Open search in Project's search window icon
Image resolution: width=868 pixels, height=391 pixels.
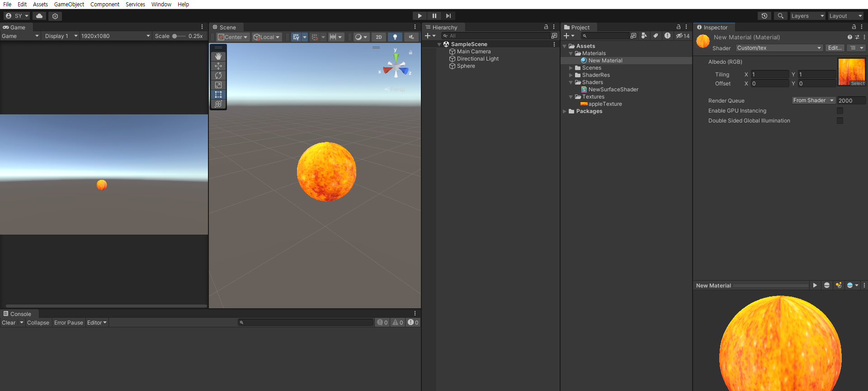(633, 36)
